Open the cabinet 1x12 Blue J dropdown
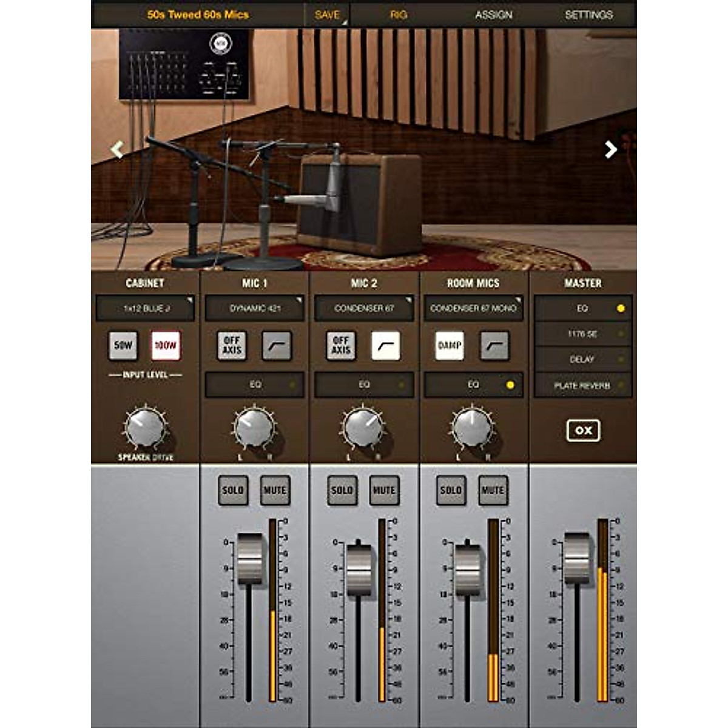This screenshot has height=728, width=728. click(x=146, y=308)
